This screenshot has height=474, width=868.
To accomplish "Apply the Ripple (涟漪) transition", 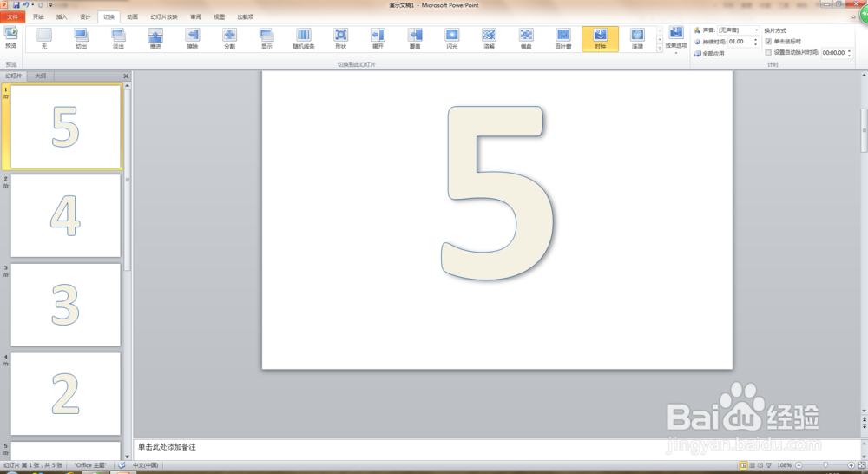I will coord(638,38).
